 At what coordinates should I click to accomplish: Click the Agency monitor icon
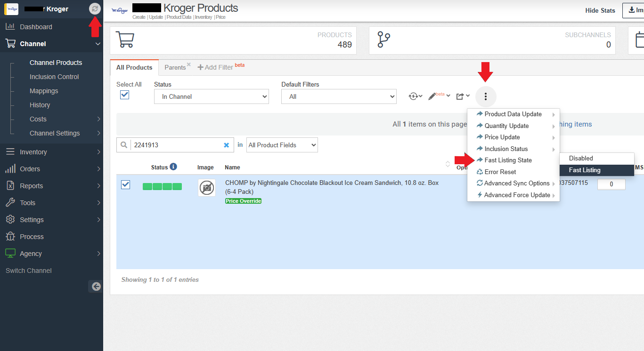point(10,254)
